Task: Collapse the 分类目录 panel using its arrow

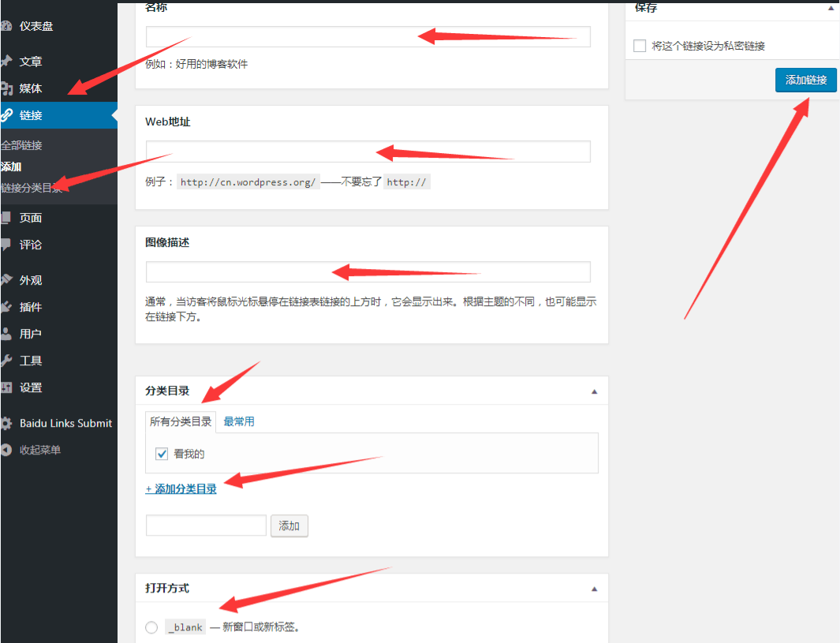Action: [595, 391]
